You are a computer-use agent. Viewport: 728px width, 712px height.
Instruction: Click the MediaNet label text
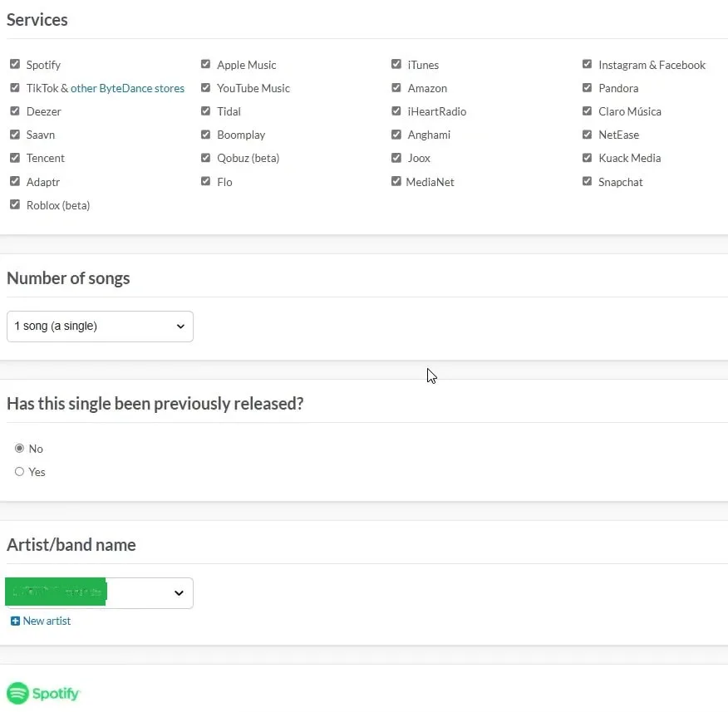pos(430,182)
